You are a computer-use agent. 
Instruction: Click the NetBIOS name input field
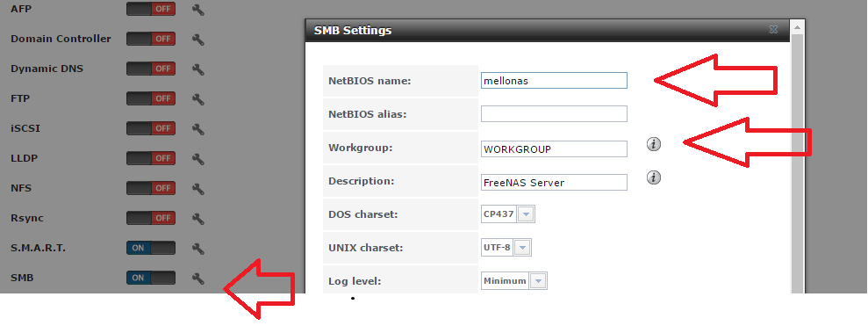[554, 81]
